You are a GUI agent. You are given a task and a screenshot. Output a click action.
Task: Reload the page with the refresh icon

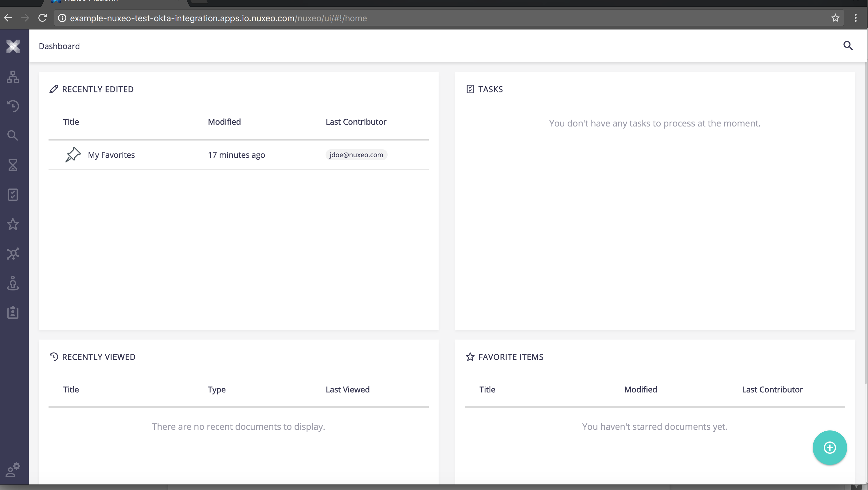42,18
